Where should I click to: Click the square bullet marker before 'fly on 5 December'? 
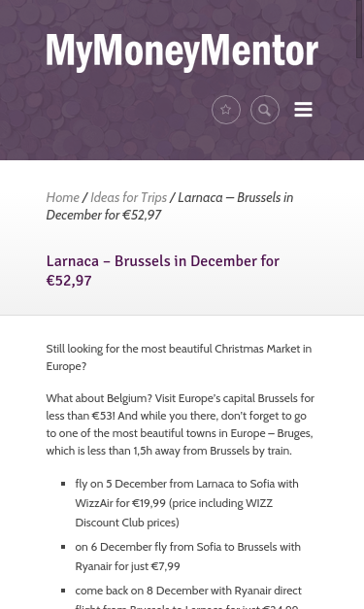point(63,484)
